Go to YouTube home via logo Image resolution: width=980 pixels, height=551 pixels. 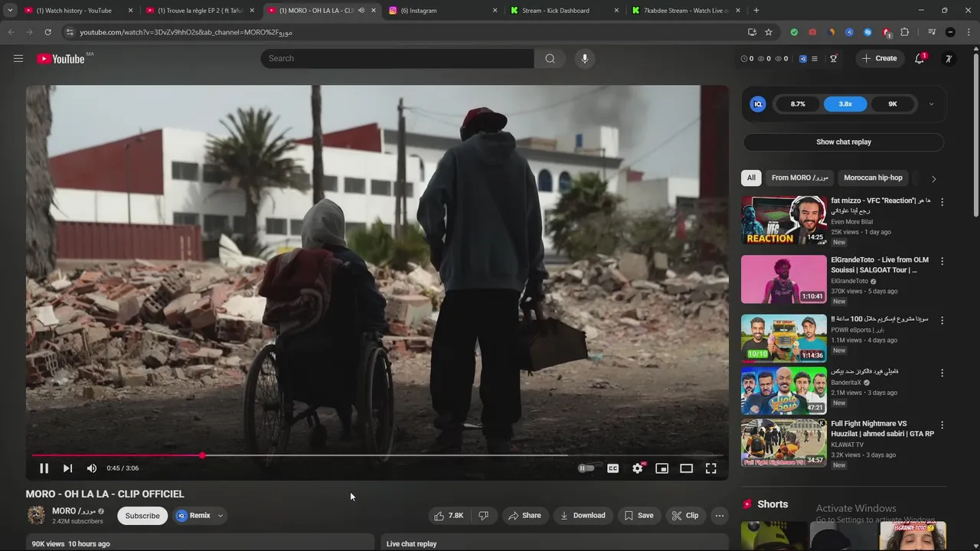click(x=60, y=59)
